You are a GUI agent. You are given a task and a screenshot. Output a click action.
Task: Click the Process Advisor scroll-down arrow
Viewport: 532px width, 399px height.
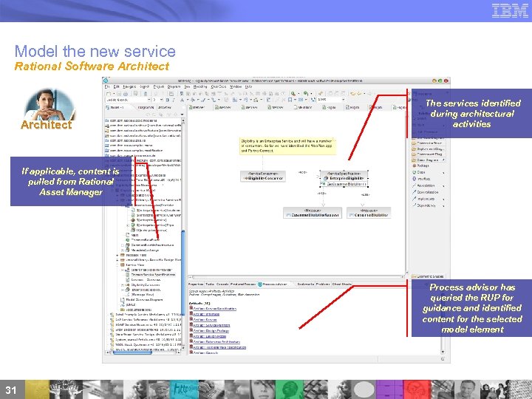click(443, 352)
